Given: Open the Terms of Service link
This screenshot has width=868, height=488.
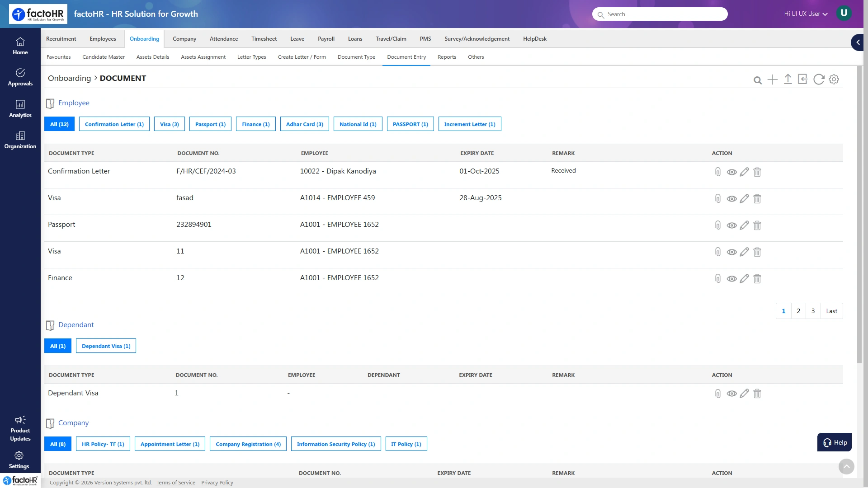Looking at the screenshot, I should [176, 483].
